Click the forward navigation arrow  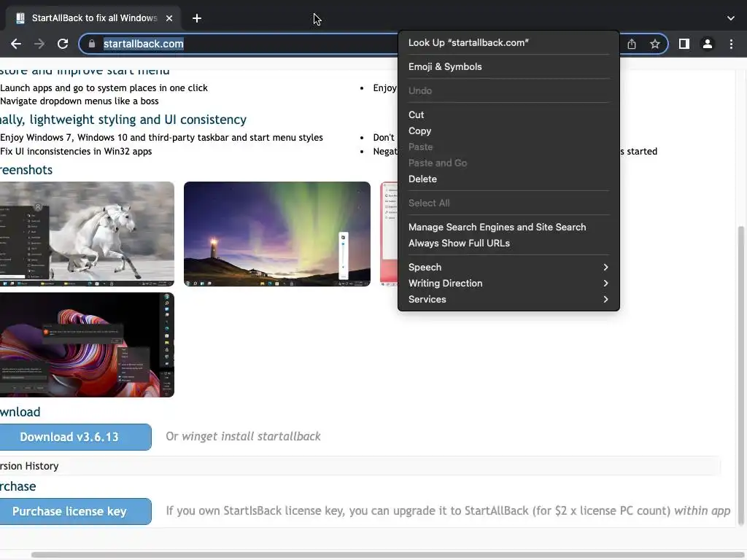click(39, 44)
